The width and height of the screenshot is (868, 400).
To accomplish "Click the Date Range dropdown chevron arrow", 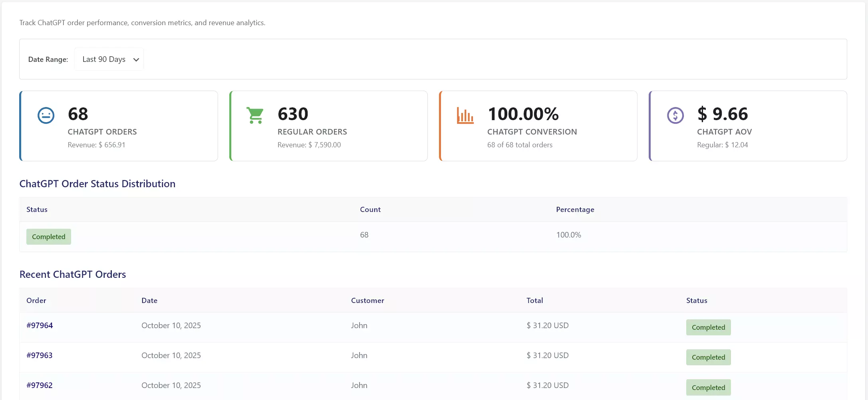I will (136, 60).
